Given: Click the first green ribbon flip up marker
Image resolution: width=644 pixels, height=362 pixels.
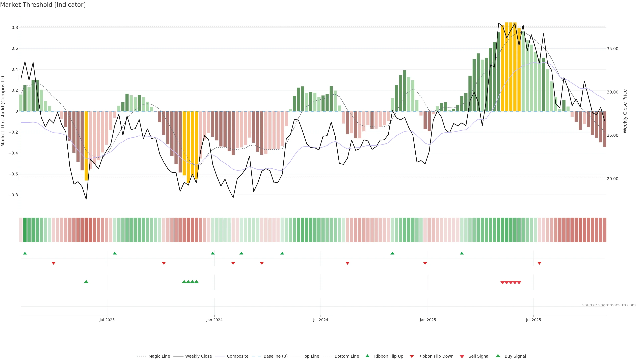Looking at the screenshot, I should tap(25, 253).
